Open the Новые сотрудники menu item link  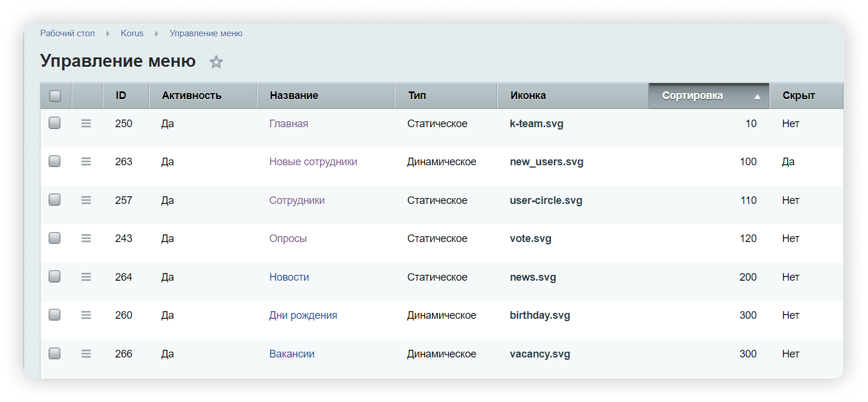pyautogui.click(x=313, y=162)
